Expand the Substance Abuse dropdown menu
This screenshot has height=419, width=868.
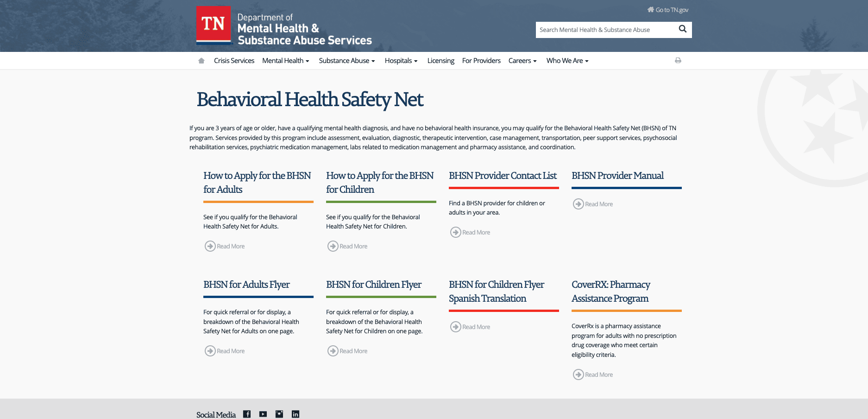[x=346, y=61]
